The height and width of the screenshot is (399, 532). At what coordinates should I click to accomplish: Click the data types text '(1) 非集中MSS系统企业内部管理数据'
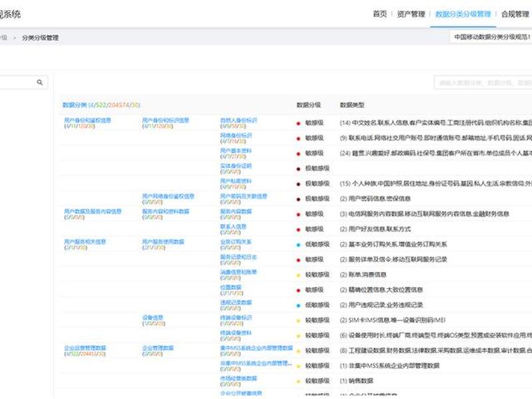click(x=390, y=366)
